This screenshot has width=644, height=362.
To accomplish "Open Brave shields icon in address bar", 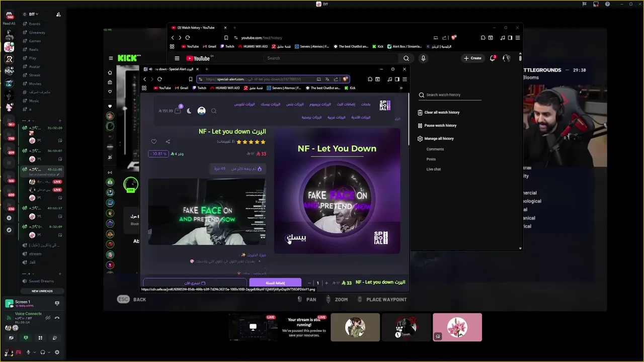I will [345, 79].
